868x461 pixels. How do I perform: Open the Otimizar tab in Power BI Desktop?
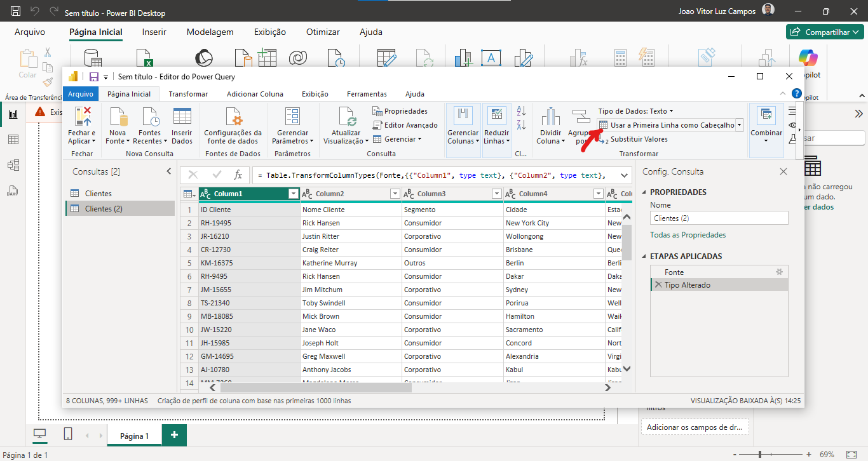(x=323, y=32)
